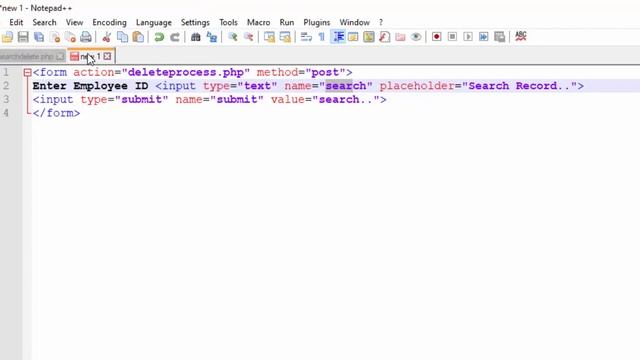Click "deleteprocess.php" in the form action
Viewport: 640px width, 360px height.
tap(186, 72)
